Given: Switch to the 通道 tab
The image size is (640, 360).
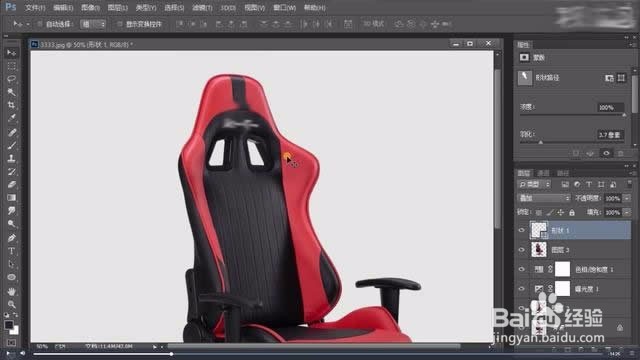Looking at the screenshot, I should (x=543, y=173).
